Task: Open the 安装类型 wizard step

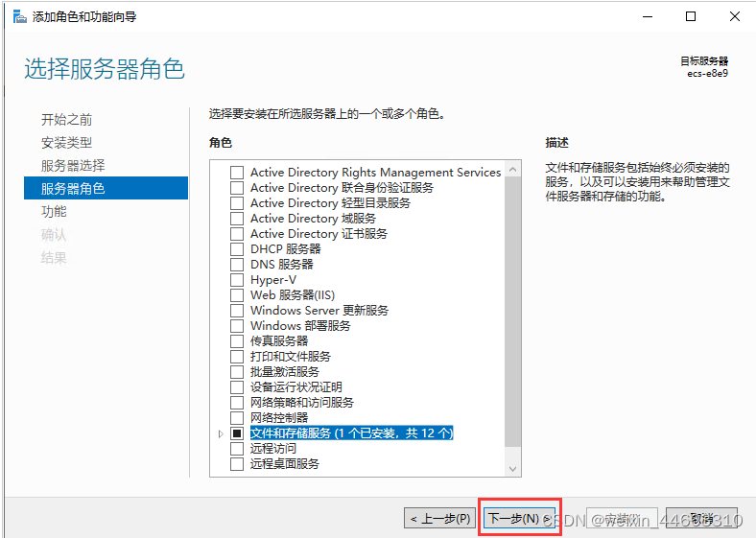Action: click(x=66, y=143)
